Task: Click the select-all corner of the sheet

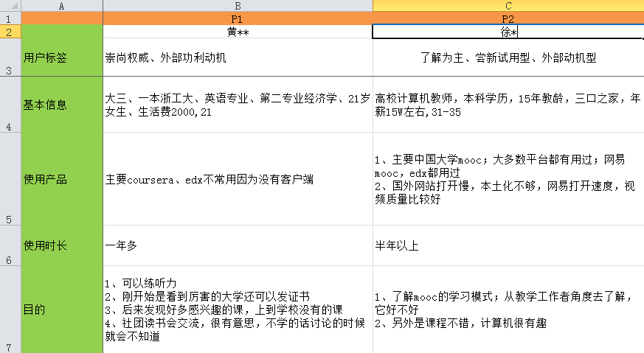Action: (x=10, y=5)
